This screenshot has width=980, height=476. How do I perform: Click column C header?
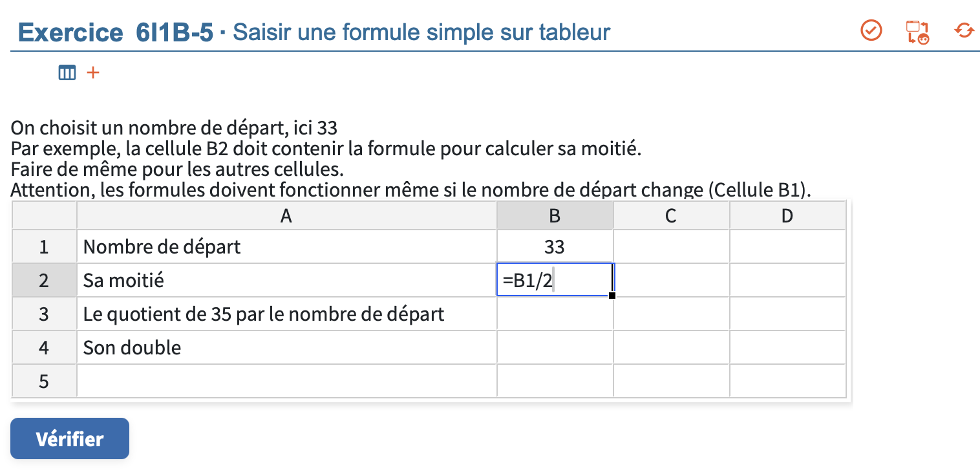pyautogui.click(x=671, y=215)
